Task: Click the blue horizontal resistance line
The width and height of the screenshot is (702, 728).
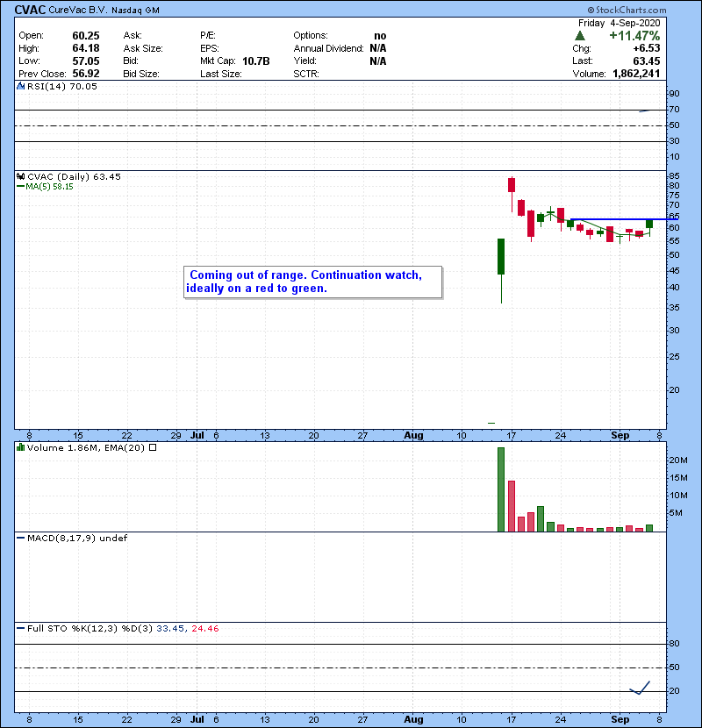Action: point(624,219)
